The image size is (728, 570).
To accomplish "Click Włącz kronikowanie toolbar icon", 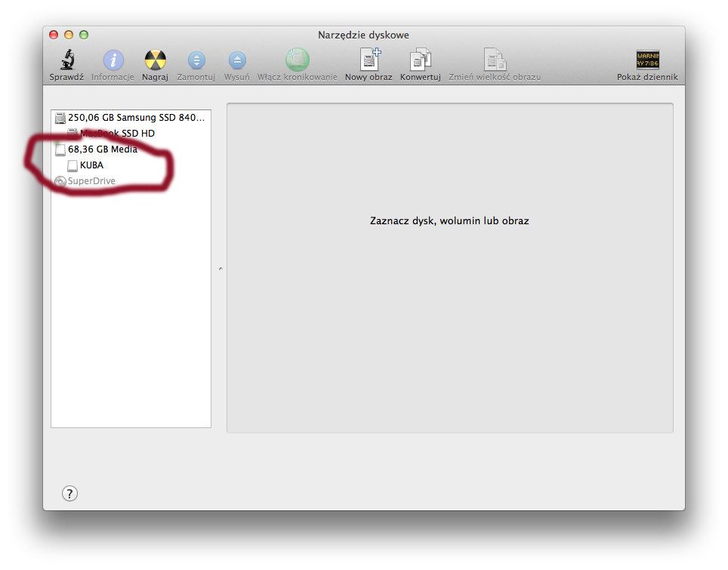I will click(x=297, y=60).
